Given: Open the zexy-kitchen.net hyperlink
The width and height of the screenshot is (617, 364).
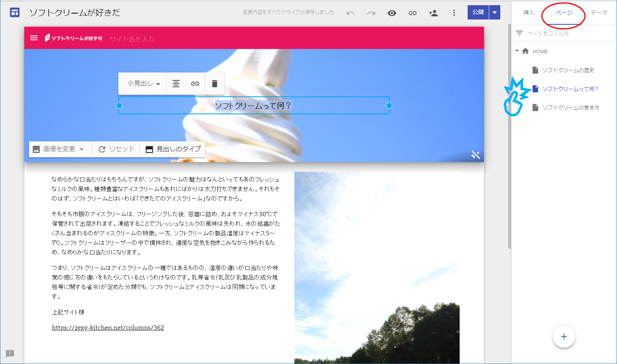Looking at the screenshot, I should [x=108, y=327].
